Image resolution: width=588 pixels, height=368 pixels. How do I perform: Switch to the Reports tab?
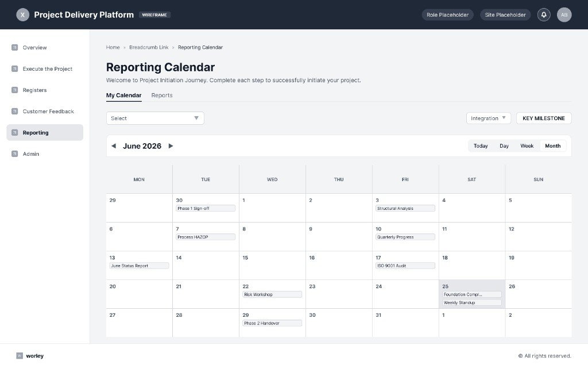click(x=161, y=95)
